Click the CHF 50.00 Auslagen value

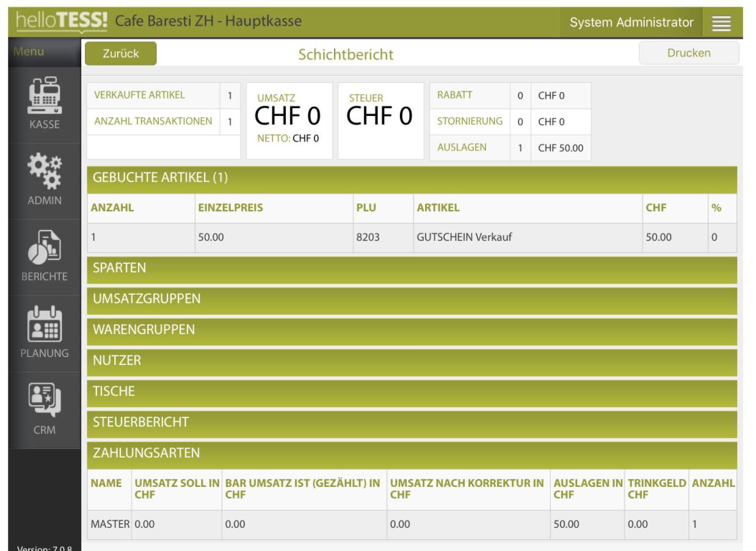coord(561,148)
